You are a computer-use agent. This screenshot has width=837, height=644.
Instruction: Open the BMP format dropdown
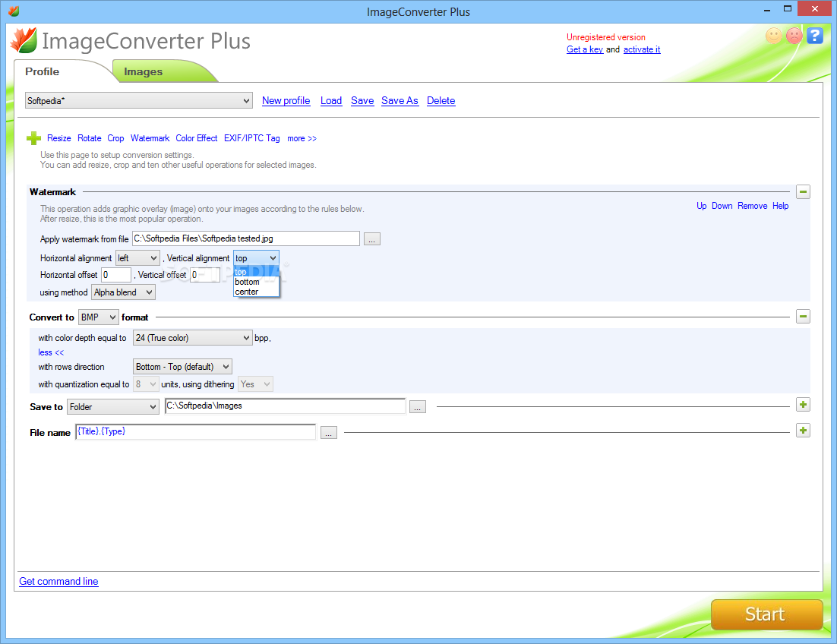pyautogui.click(x=98, y=317)
